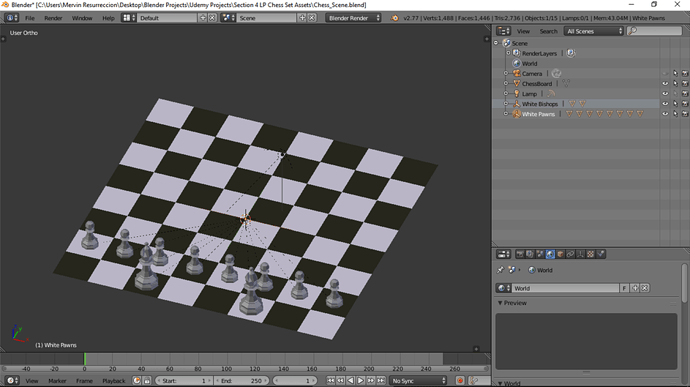Click the auto keyframe record button
This screenshot has width=690, height=387.
(460, 380)
